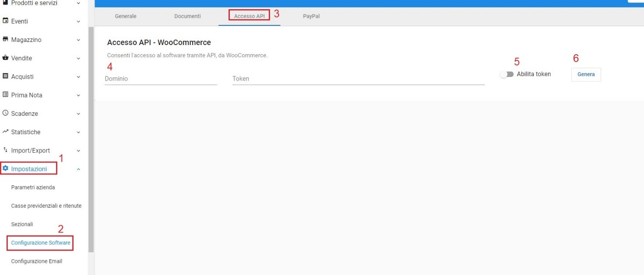This screenshot has width=644, height=275.
Task: Collapse the Impostazioni menu chevron
Action: point(78,169)
